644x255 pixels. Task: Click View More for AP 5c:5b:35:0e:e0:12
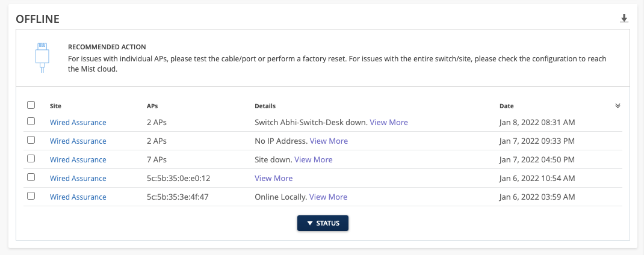273,178
